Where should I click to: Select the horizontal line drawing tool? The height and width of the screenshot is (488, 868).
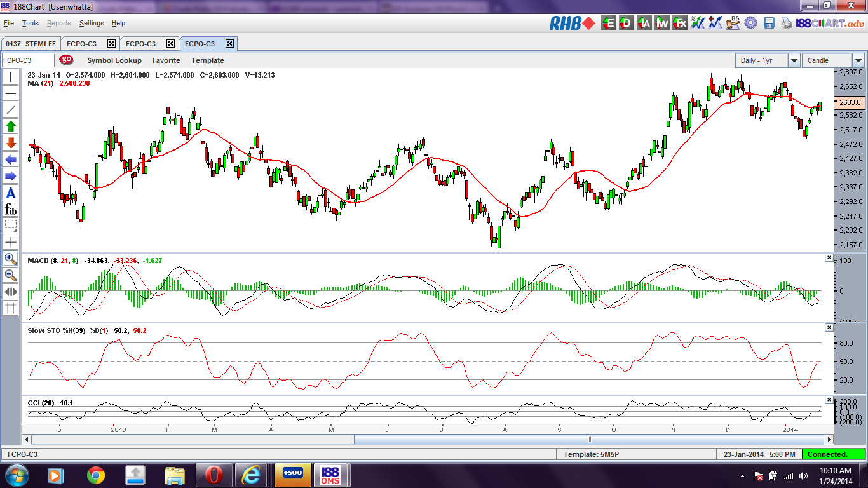11,93
